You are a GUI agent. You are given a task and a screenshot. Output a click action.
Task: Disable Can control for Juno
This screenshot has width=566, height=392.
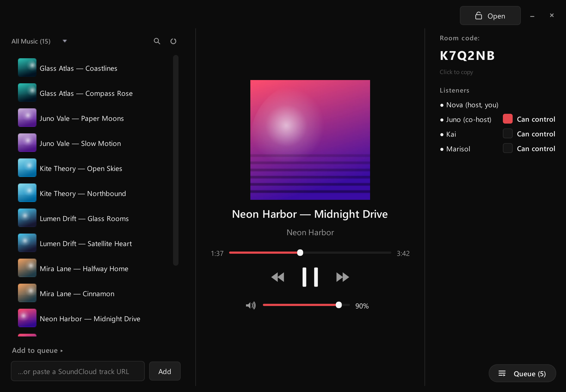pyautogui.click(x=508, y=119)
